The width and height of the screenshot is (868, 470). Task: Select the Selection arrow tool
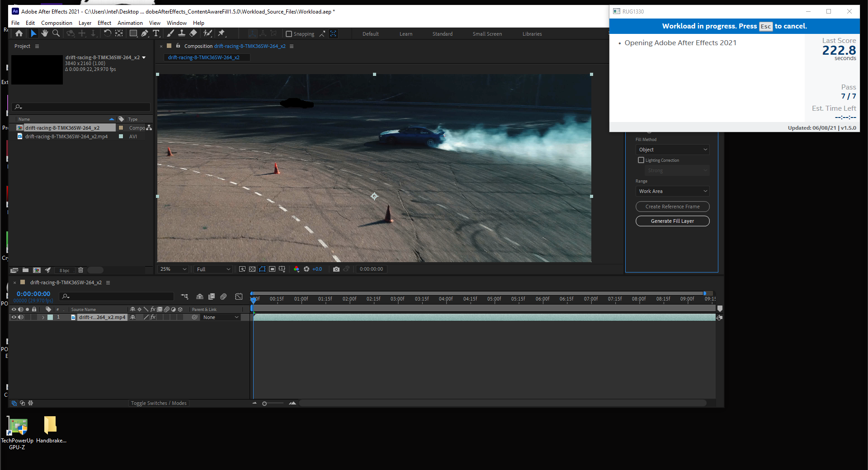(33, 33)
